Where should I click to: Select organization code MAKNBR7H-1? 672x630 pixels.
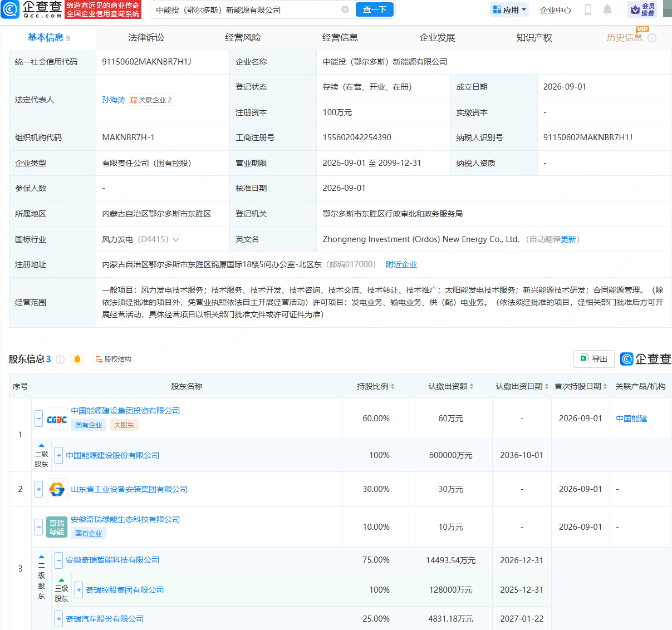pos(128,137)
